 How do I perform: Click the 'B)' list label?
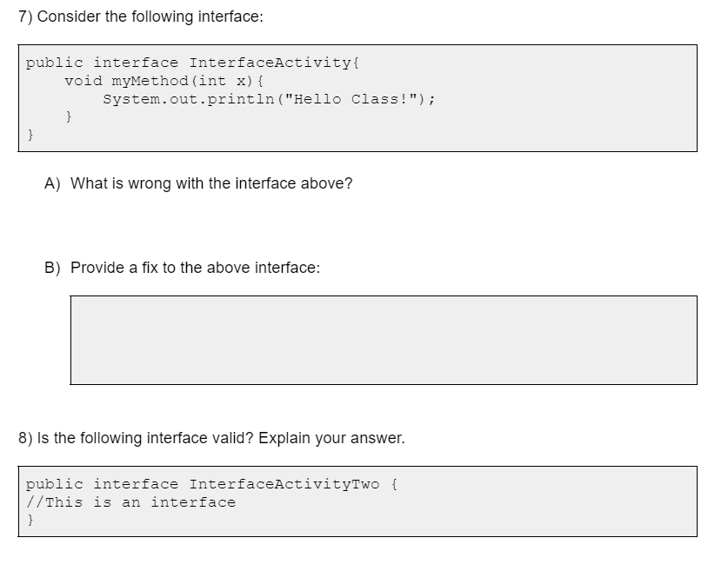(x=52, y=268)
